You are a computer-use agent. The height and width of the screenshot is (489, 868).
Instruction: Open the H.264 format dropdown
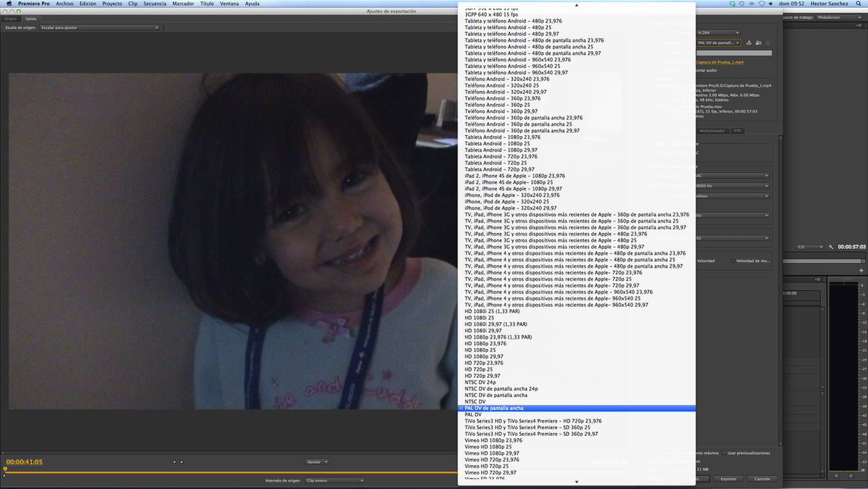tap(718, 32)
